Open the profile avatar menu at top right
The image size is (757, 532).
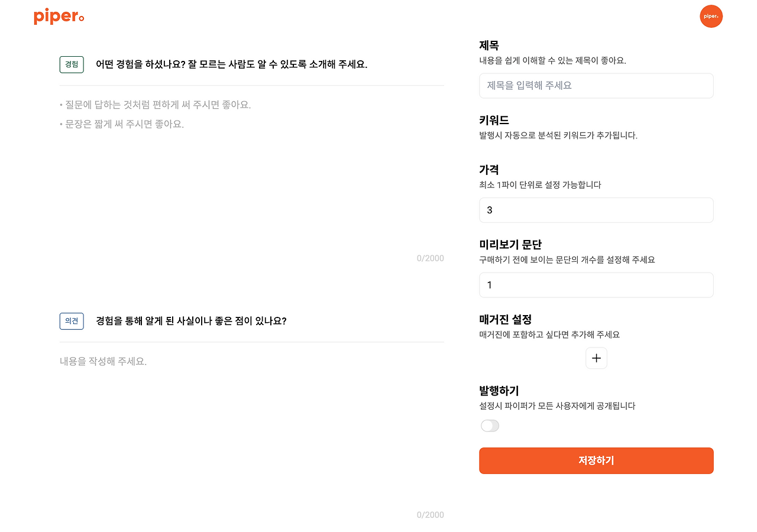(x=711, y=17)
